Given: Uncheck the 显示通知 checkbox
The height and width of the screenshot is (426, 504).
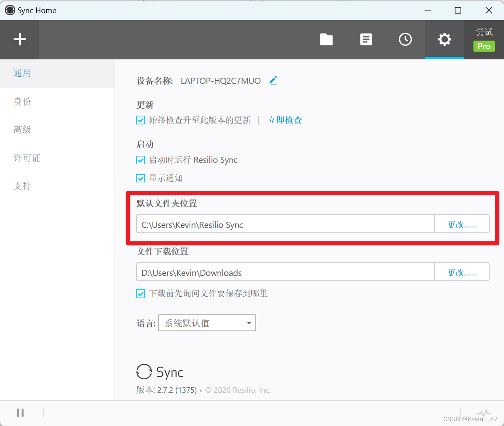Looking at the screenshot, I should pos(141,178).
